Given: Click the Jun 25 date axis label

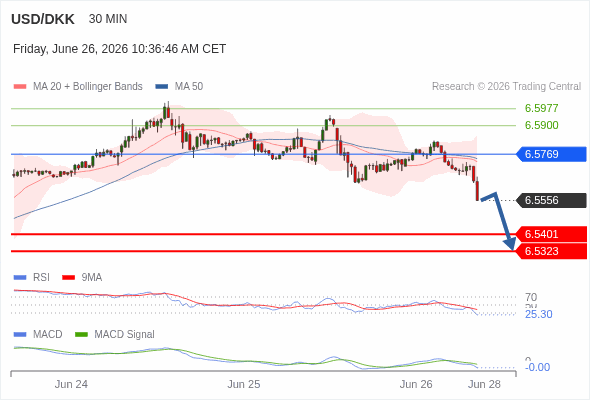Looking at the screenshot, I should pyautogui.click(x=244, y=384).
